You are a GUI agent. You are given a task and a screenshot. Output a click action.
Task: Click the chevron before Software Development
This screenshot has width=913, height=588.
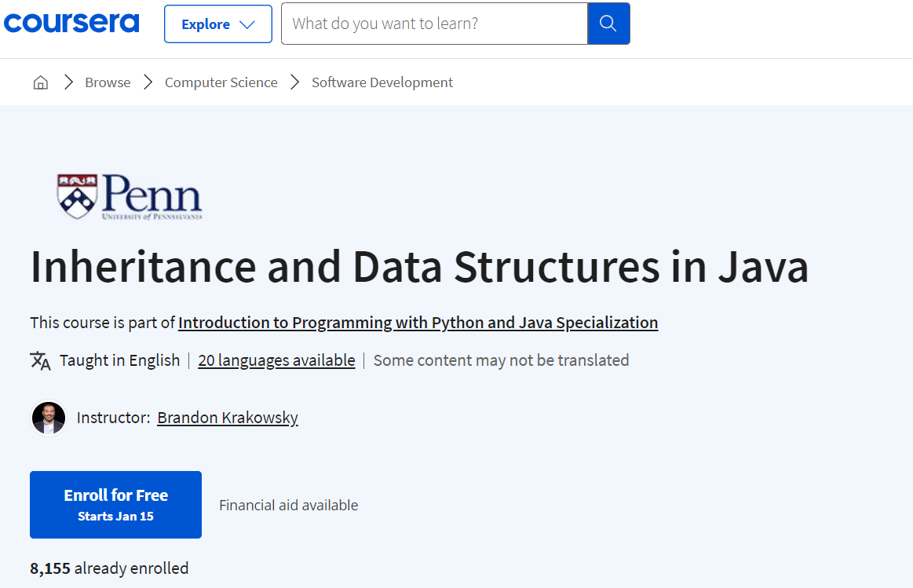point(295,82)
